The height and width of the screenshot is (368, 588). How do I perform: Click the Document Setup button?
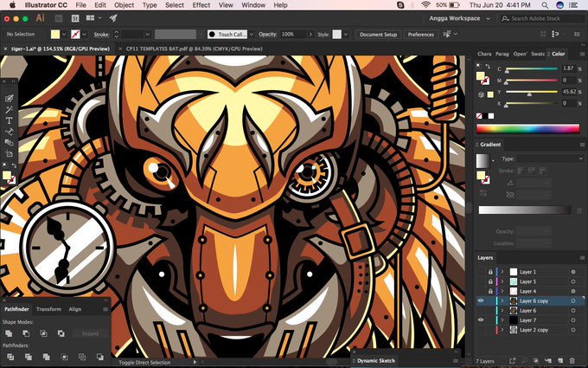point(378,34)
